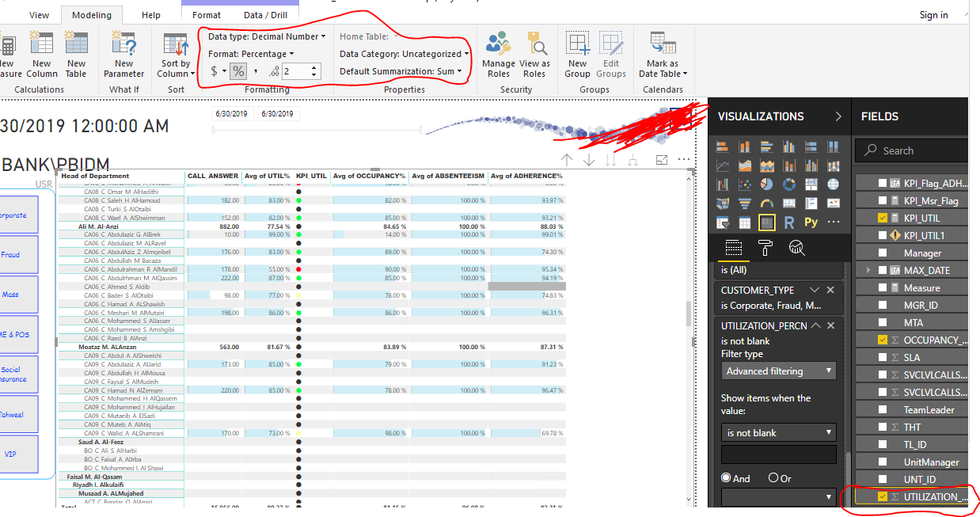Check the Manager field checkbox
The width and height of the screenshot is (980, 517).
pos(883,253)
